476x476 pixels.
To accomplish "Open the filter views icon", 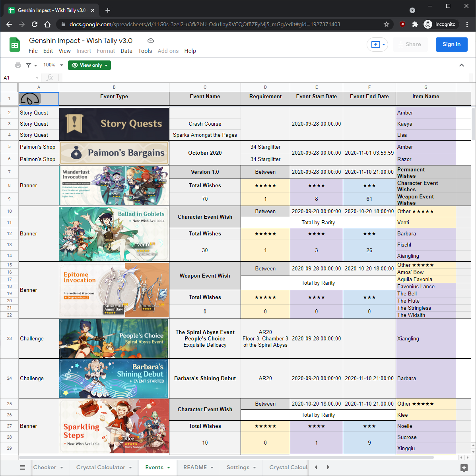I will [31, 65].
